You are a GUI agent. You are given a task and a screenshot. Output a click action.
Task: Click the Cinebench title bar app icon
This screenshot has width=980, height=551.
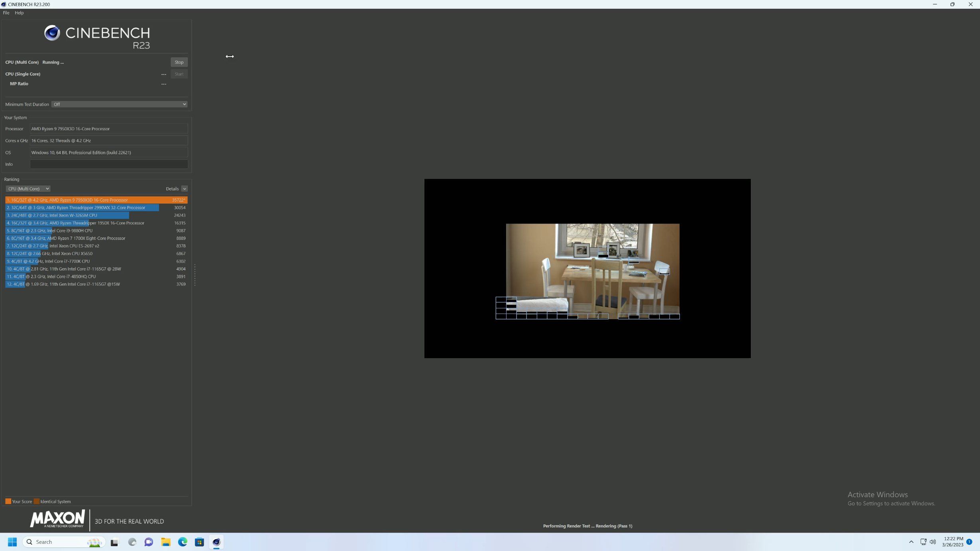click(4, 4)
